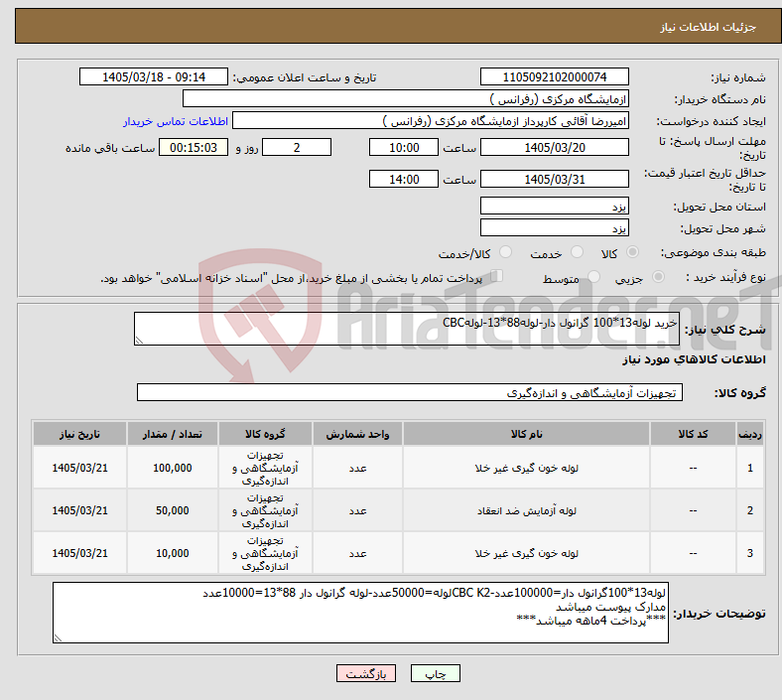Click the گروه کالا column header
The image size is (782, 700).
pyautogui.click(x=265, y=434)
